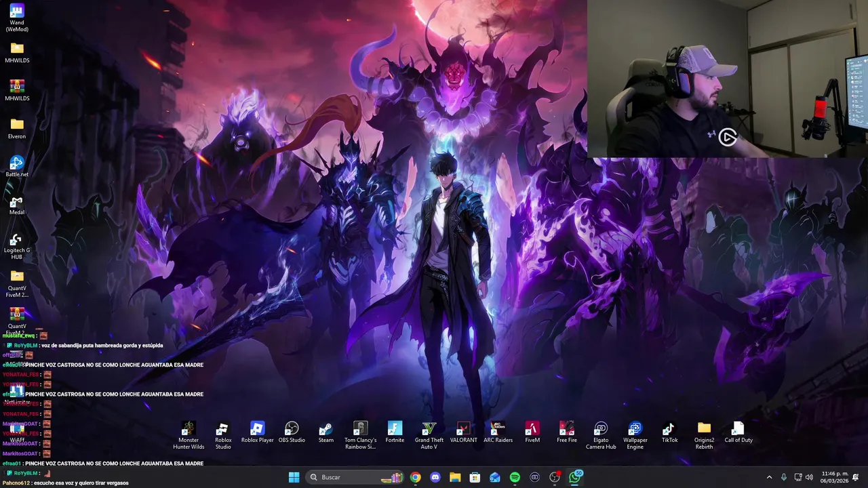The image size is (868, 488).
Task: Launch Battle.net from the desktop
Action: (17, 166)
